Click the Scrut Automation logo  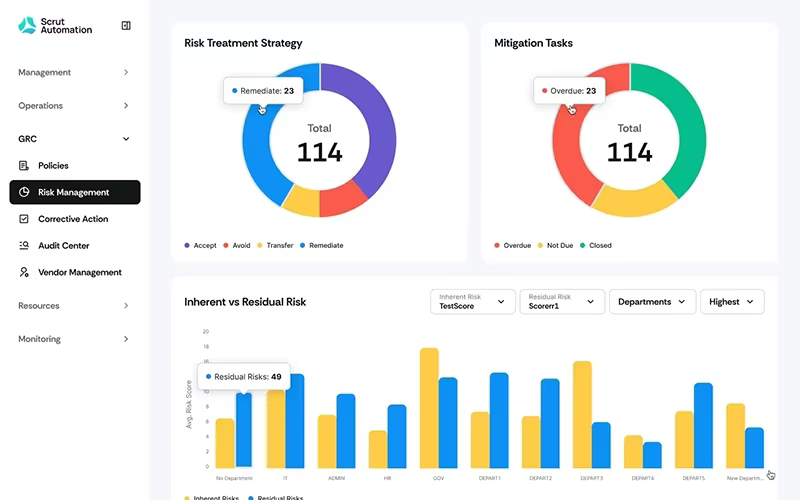pyautogui.click(x=55, y=26)
